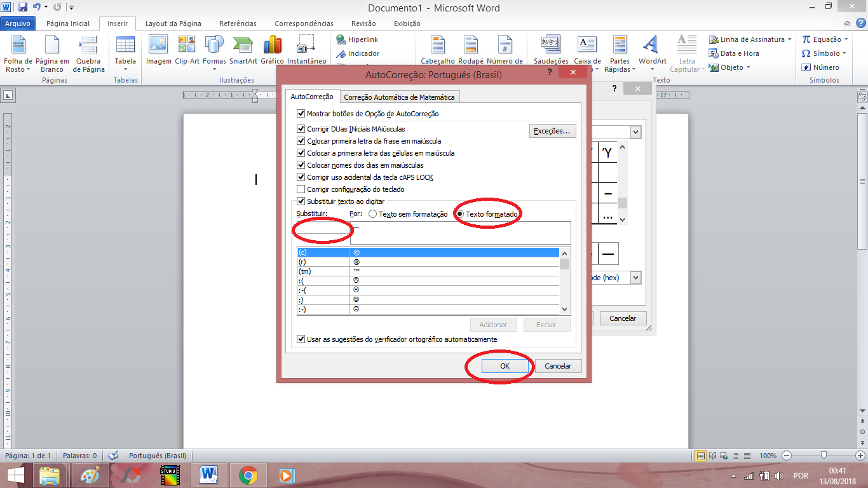Click OK in the AutoCorreção dialog

[x=505, y=366]
